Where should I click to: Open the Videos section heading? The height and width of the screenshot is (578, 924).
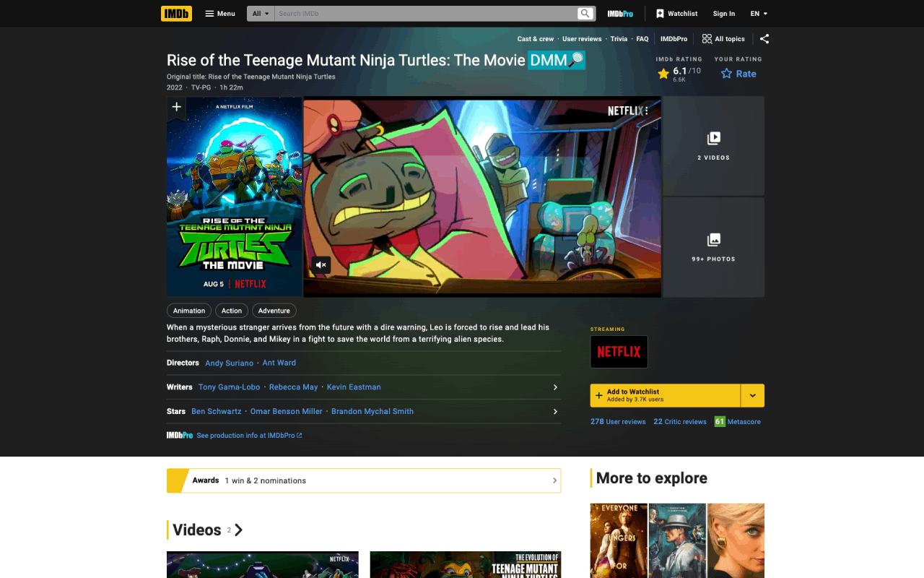[207, 530]
